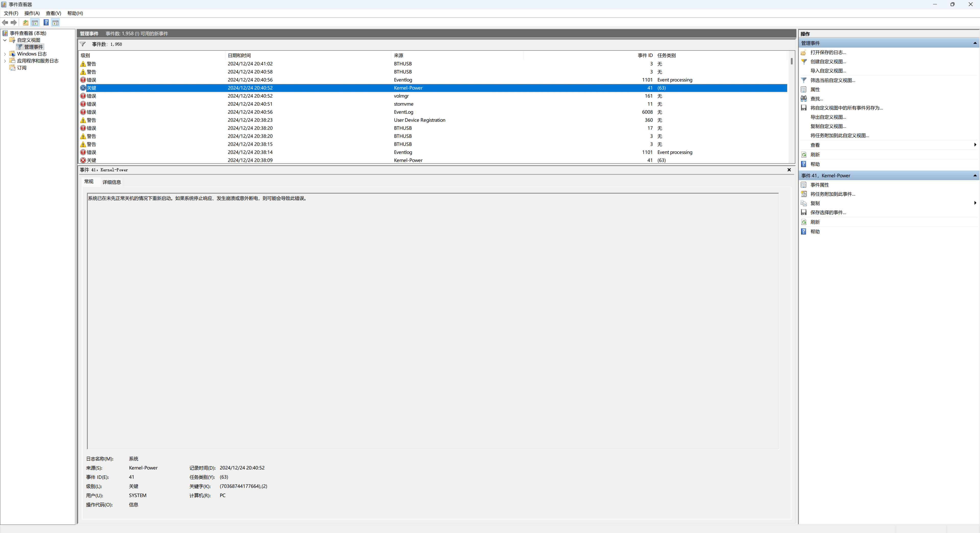This screenshot has width=980, height=533.
Task: Open the 操作(A) menu
Action: [32, 13]
